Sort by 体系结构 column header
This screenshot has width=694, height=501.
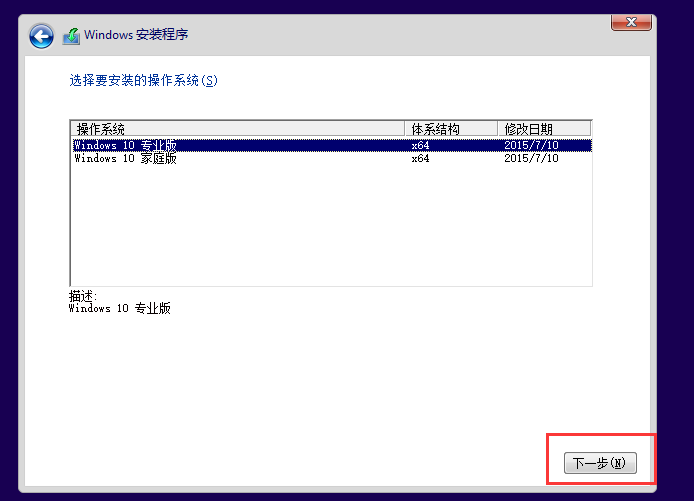[451, 129]
